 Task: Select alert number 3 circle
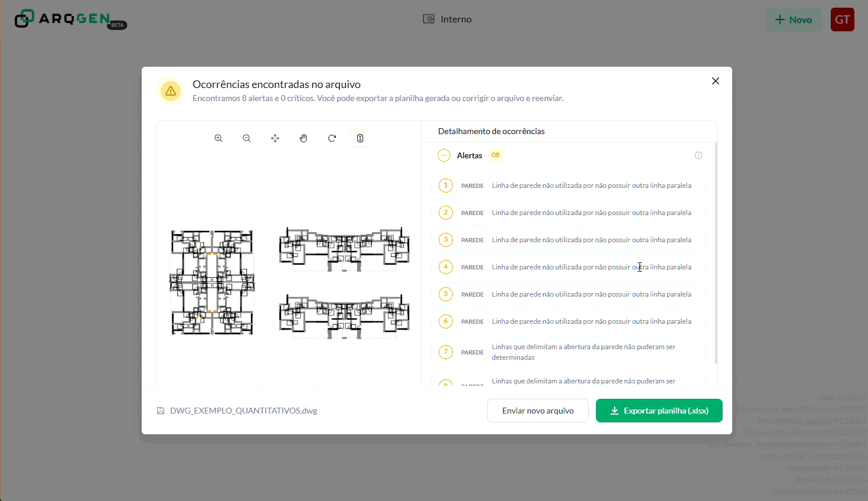446,240
